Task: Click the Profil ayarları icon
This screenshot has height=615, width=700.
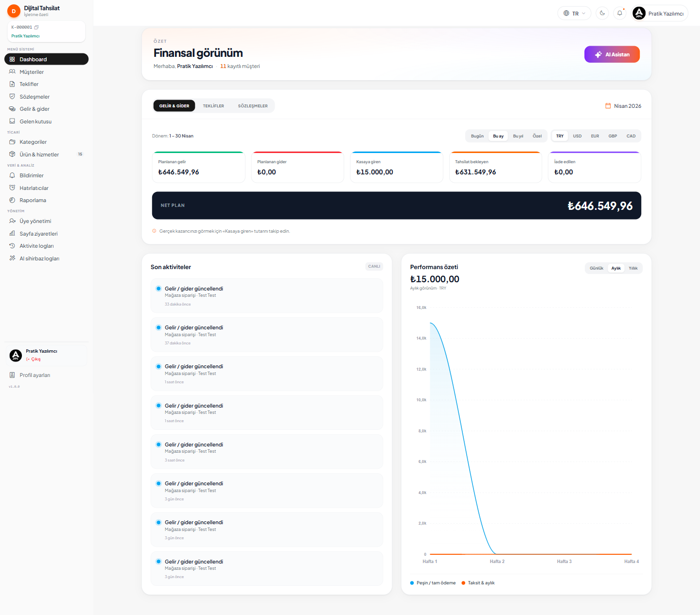Action: [x=12, y=375]
